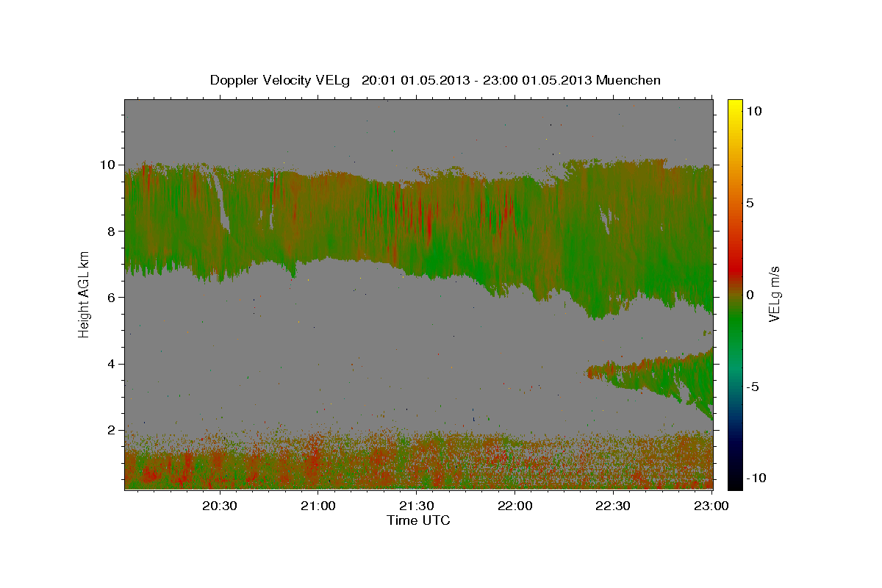
Task: Click the 20:30 time tick label
Action: point(220,506)
